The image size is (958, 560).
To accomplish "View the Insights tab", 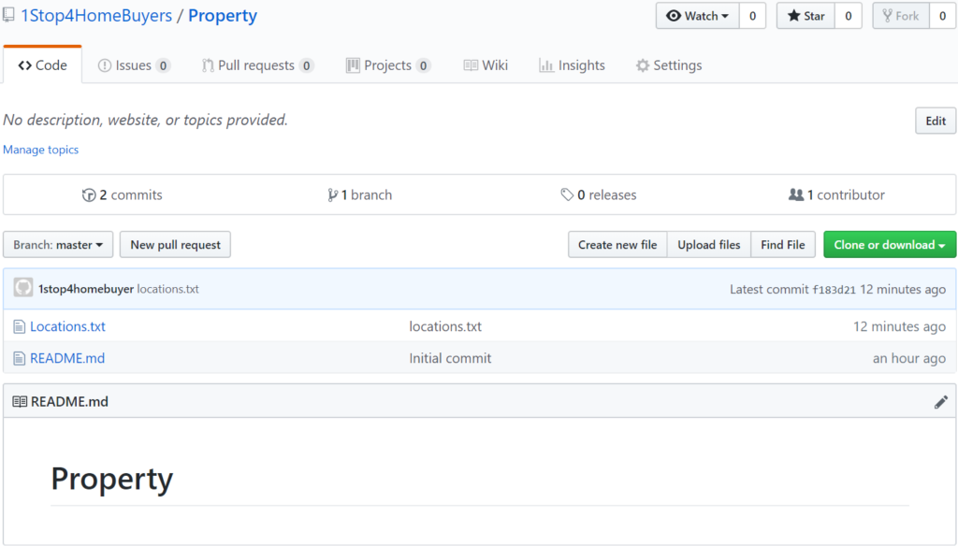I will click(572, 65).
